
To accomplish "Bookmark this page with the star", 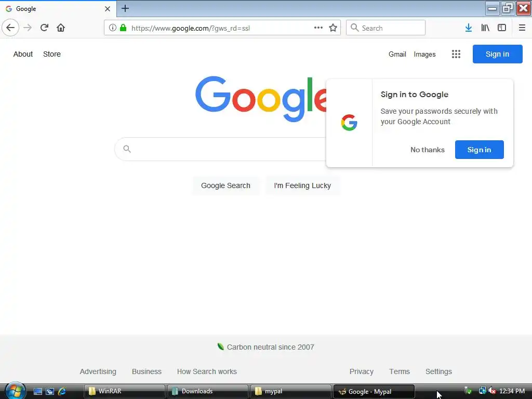I will (x=333, y=28).
